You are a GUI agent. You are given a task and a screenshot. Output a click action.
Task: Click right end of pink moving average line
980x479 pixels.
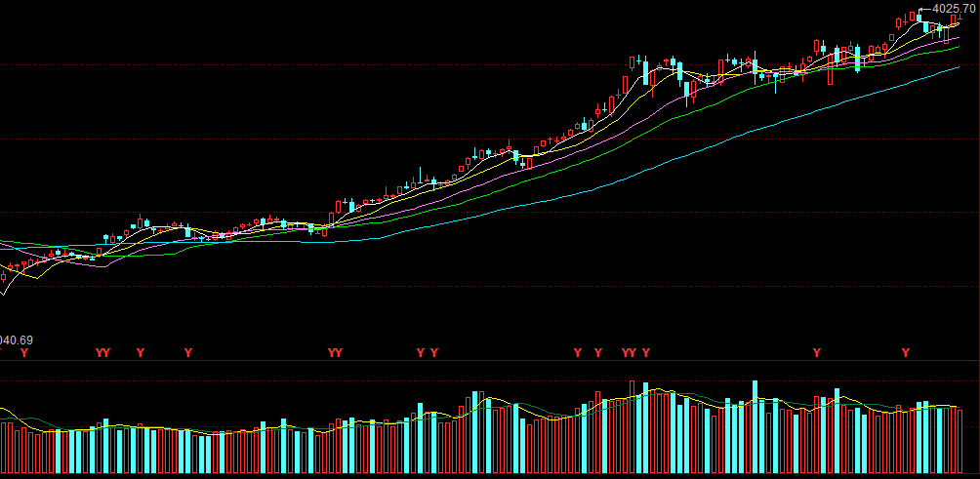[x=959, y=38]
